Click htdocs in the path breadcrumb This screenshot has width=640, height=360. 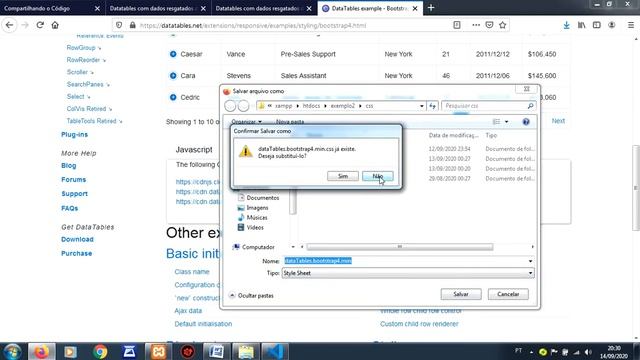pos(311,106)
